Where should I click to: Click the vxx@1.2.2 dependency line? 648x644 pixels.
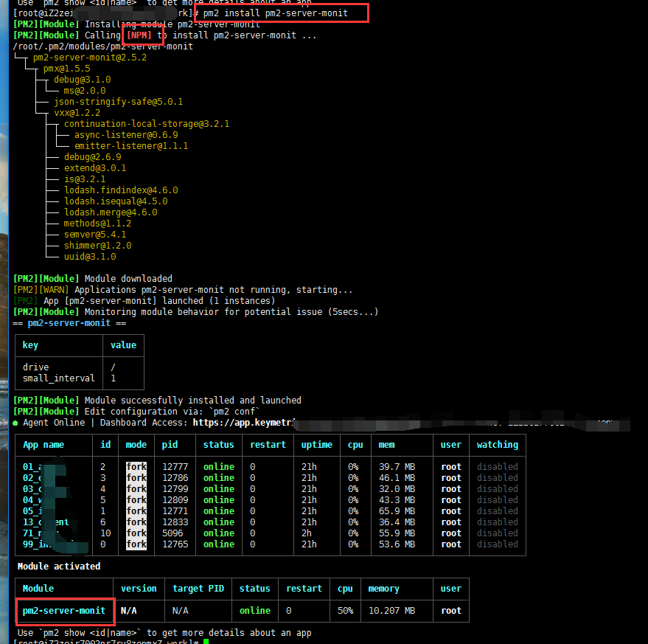[77, 113]
